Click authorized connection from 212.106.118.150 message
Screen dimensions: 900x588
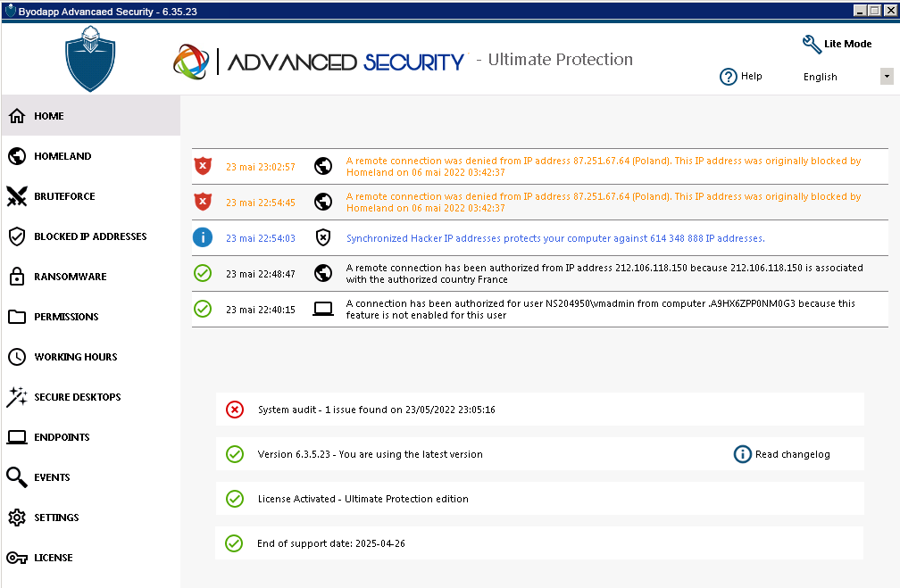point(604,274)
